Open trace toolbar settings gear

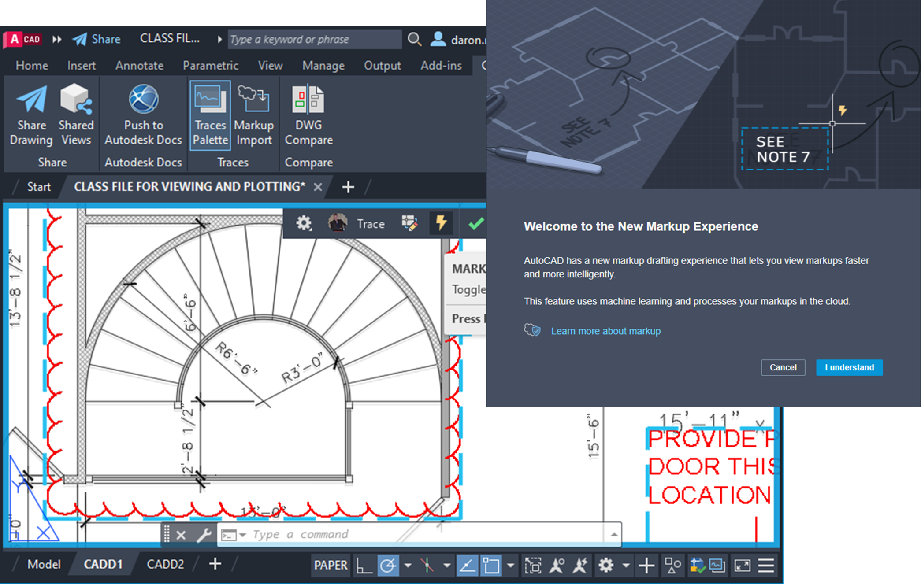click(304, 223)
